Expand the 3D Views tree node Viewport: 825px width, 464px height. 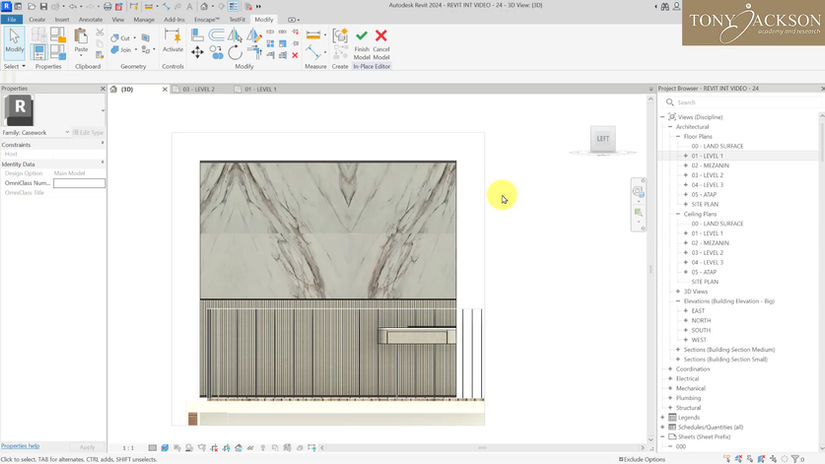point(678,291)
